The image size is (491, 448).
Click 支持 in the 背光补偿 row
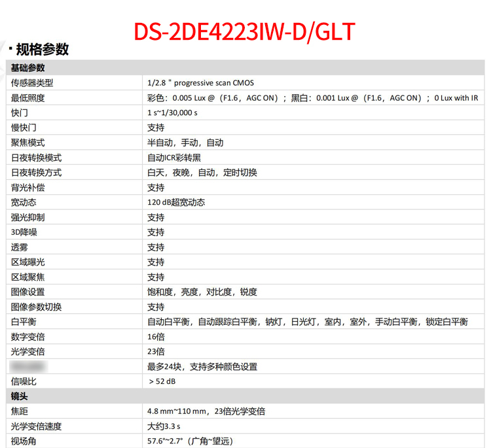coord(156,188)
